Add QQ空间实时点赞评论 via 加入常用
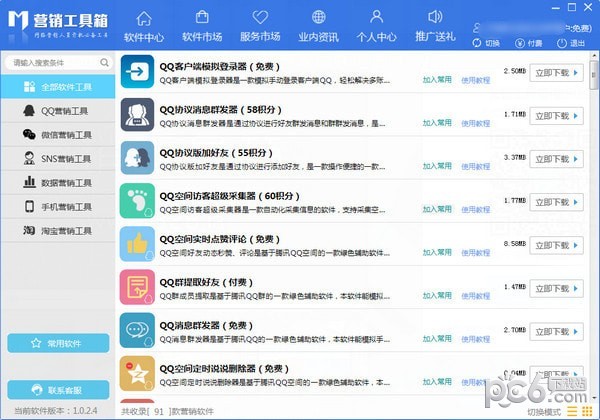This screenshot has height=420, width=600. pyautogui.click(x=437, y=252)
